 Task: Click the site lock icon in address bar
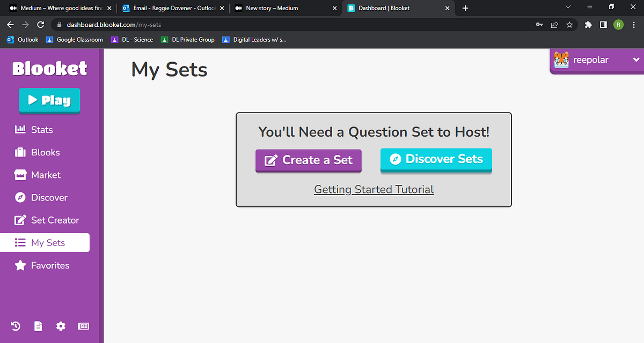pos(60,25)
